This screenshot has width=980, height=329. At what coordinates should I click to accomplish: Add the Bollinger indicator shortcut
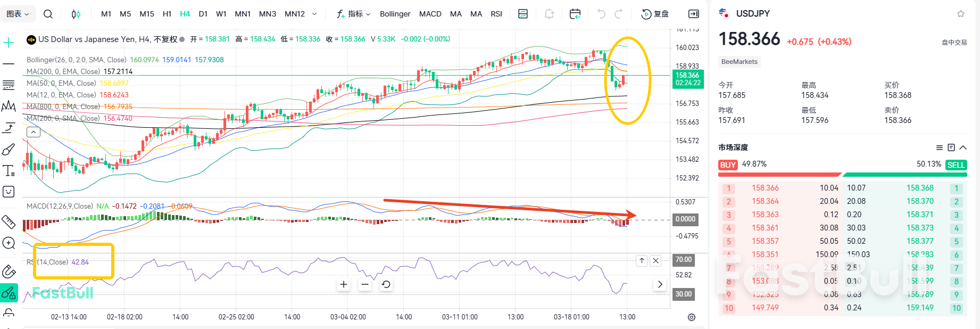click(x=395, y=14)
